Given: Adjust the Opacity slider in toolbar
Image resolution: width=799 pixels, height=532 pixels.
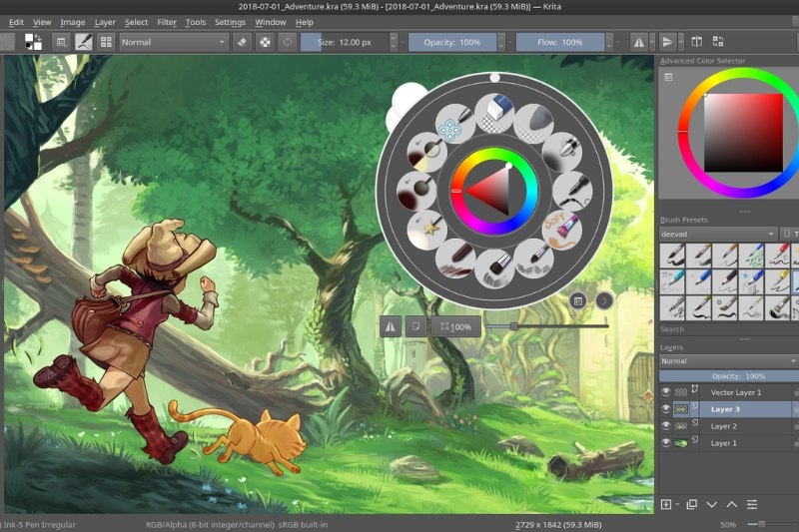Looking at the screenshot, I should point(452,42).
